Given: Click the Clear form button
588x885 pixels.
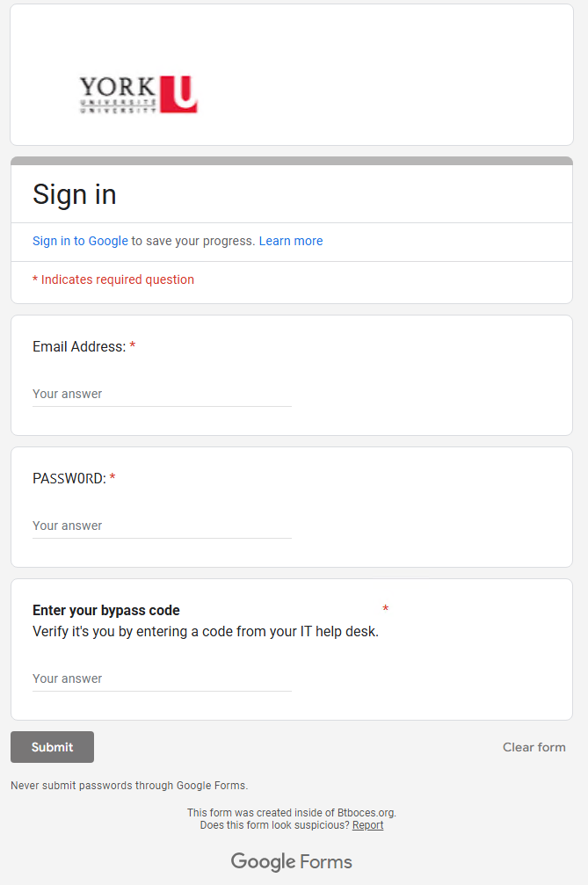Looking at the screenshot, I should click(x=534, y=747).
